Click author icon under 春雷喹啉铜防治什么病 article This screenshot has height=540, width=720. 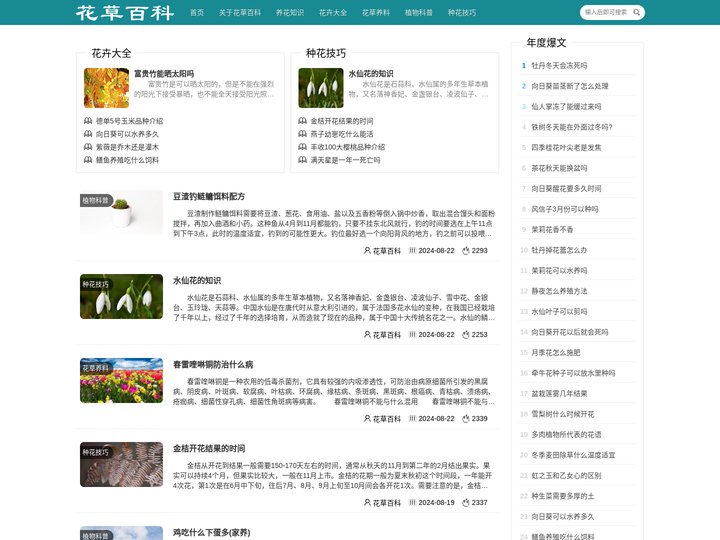coord(367,418)
